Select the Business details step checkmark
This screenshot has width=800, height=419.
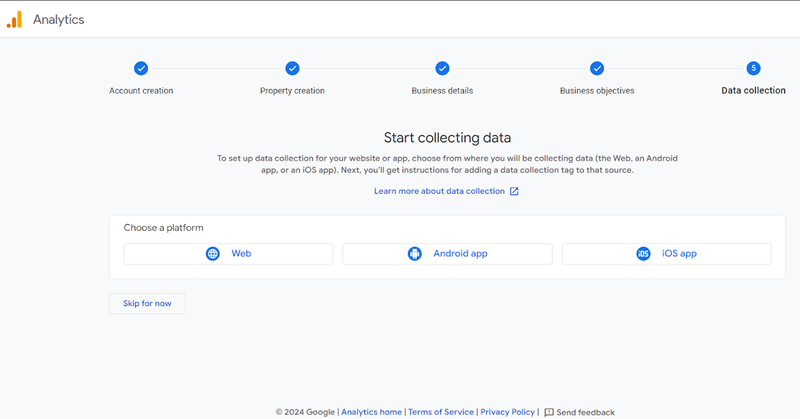(442, 68)
